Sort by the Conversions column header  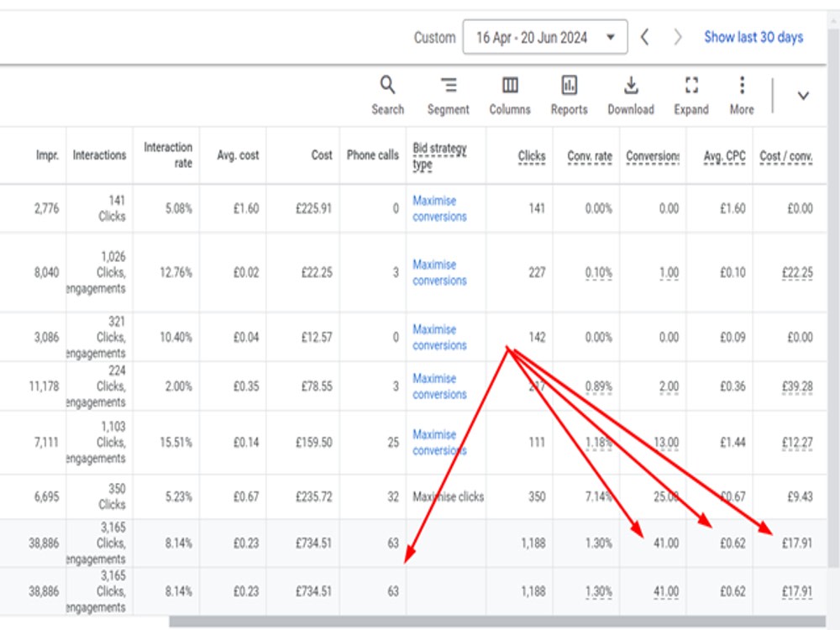(x=653, y=156)
